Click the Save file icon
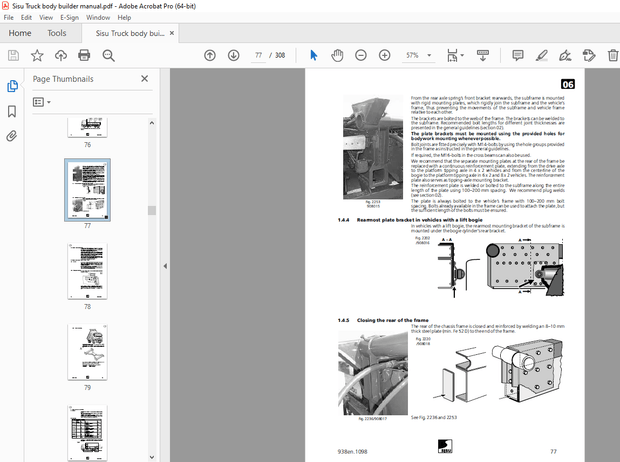Image resolution: width=620 pixels, height=462 pixels. point(14,55)
